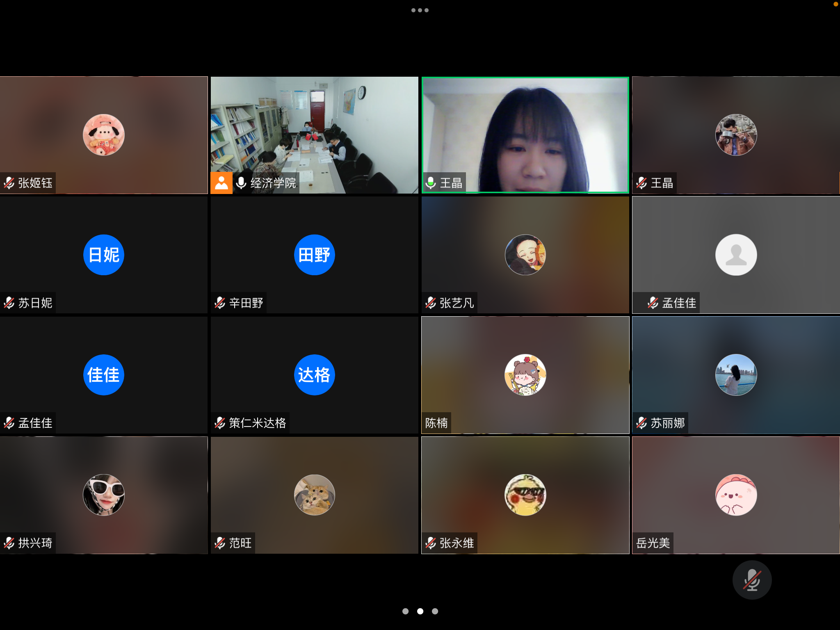Click the muted mic icon on the grey-avatar 孟佳佳 tile
Image resolution: width=840 pixels, height=630 pixels.
tap(653, 303)
